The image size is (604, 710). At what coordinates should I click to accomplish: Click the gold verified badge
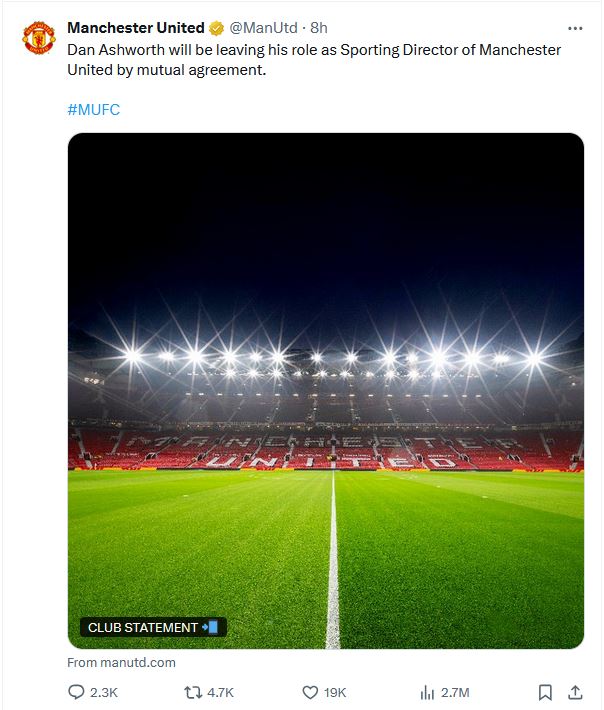(216, 28)
